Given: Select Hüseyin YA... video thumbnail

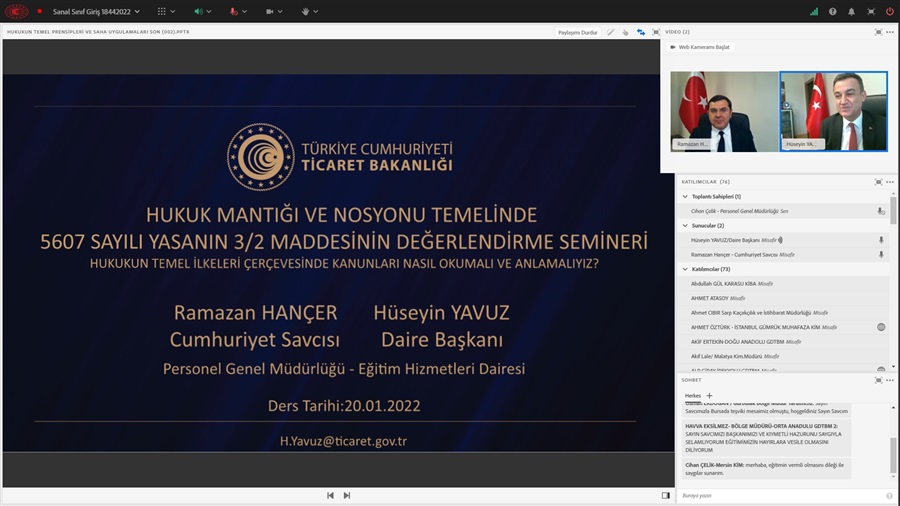Looking at the screenshot, I should tap(833, 111).
